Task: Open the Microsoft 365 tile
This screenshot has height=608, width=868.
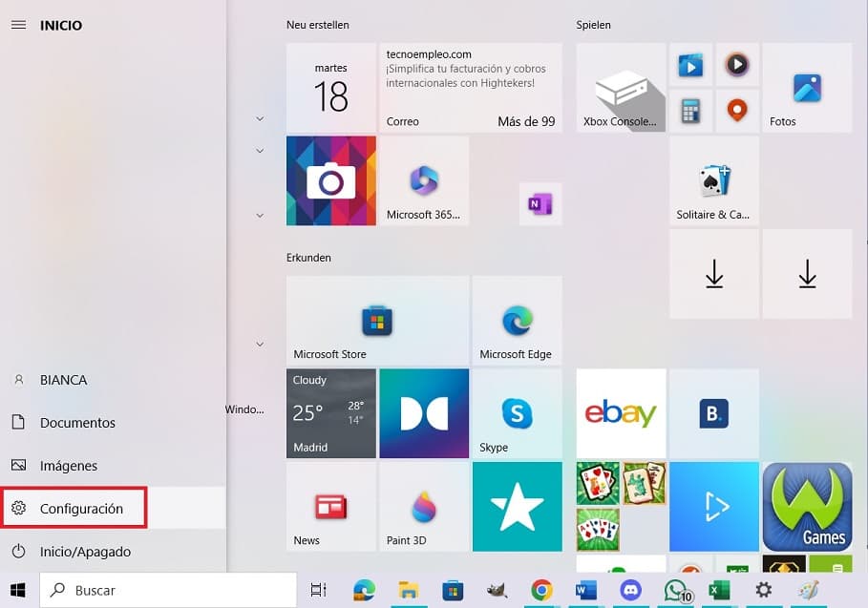Action: point(424,181)
